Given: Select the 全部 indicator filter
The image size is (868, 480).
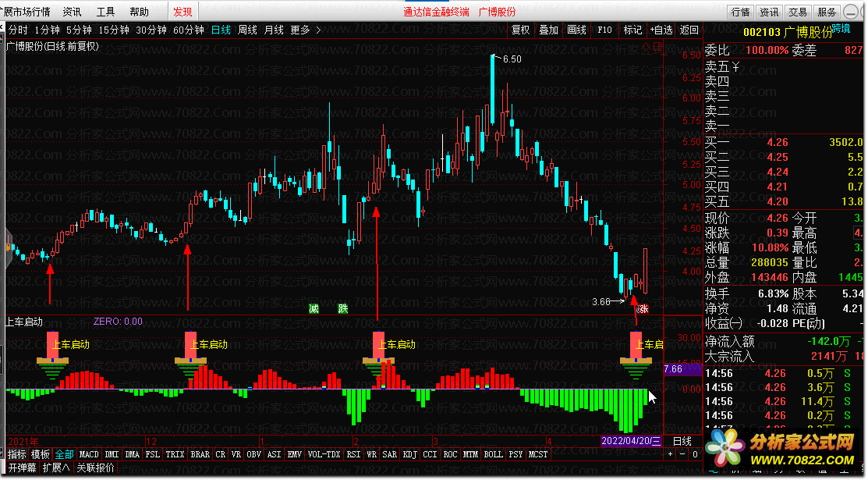Looking at the screenshot, I should point(64,454).
